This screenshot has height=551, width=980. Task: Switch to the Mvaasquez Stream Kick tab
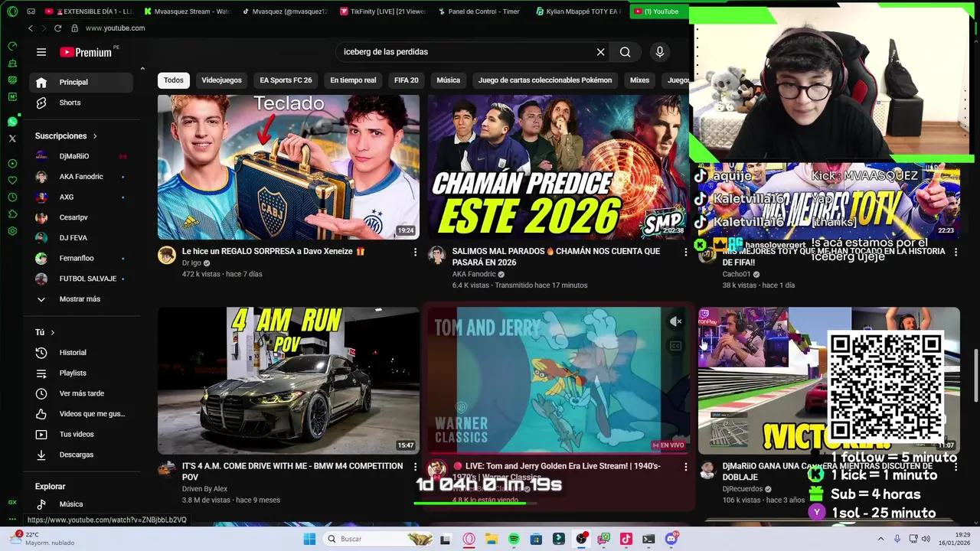tap(187, 11)
